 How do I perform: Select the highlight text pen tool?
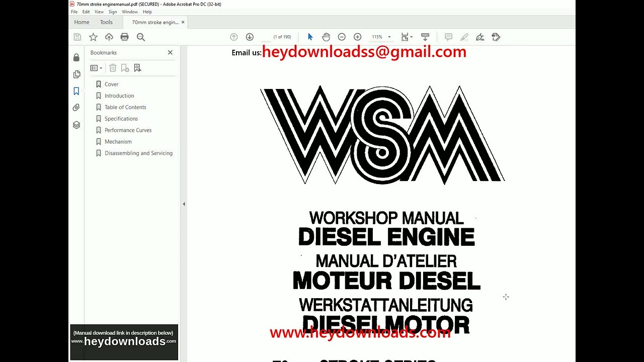point(464,37)
